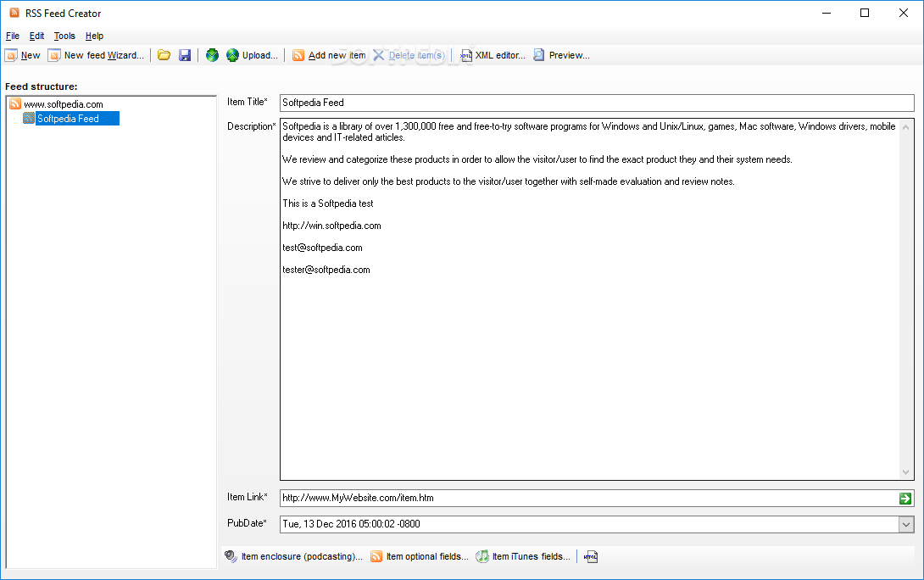Select www.softpedia.com feed in tree
Viewport: 924px width, 580px height.
click(63, 104)
